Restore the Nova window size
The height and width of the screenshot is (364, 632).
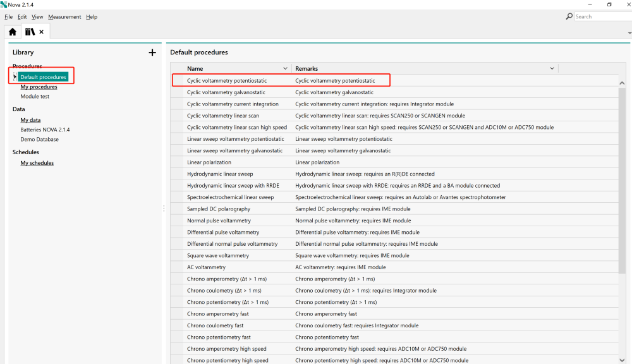click(609, 4)
